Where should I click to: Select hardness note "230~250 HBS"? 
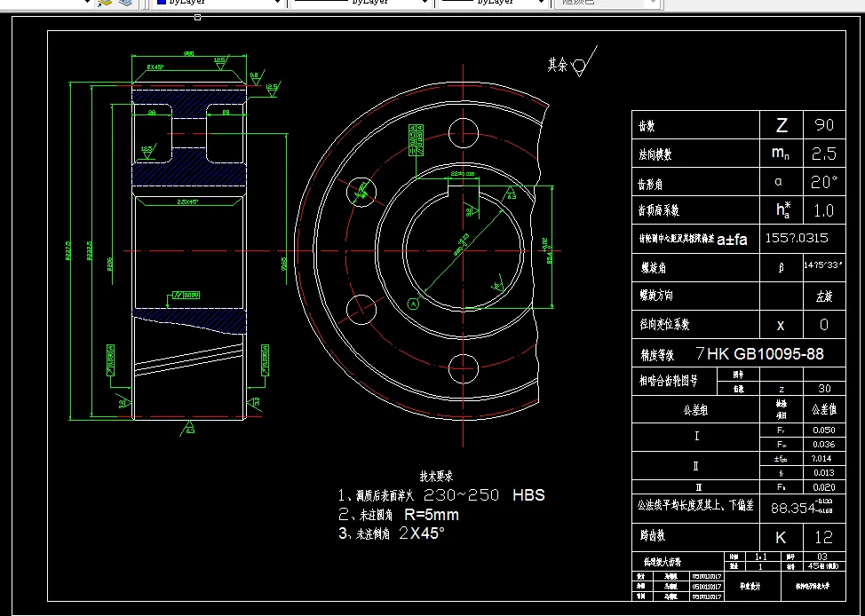(x=484, y=494)
